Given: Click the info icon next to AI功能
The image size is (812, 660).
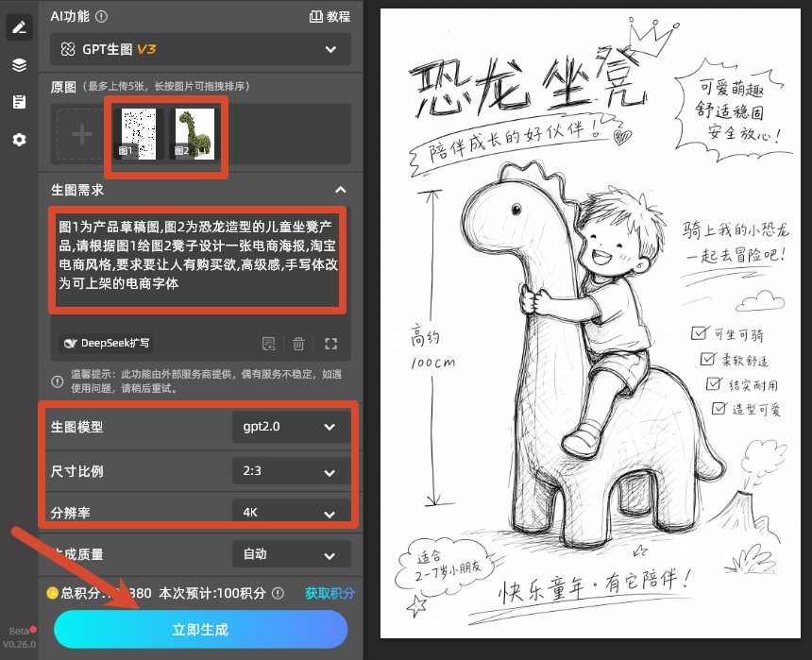Looking at the screenshot, I should click(x=102, y=17).
